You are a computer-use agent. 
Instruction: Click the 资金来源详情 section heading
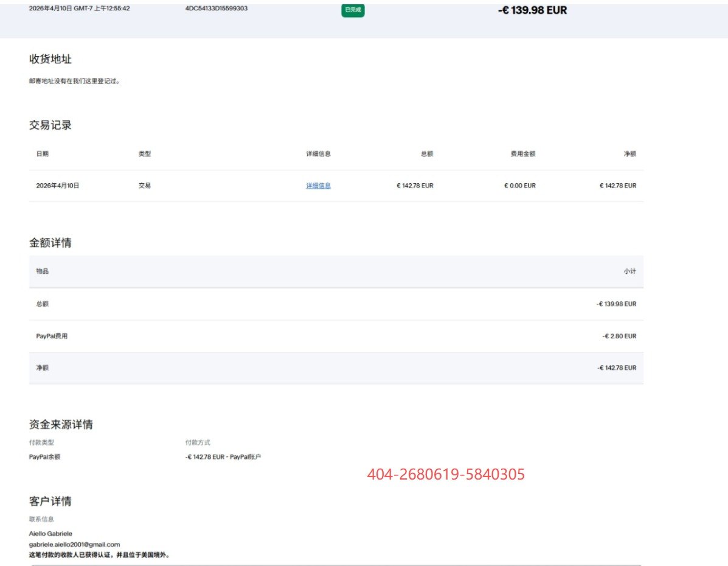pyautogui.click(x=61, y=425)
